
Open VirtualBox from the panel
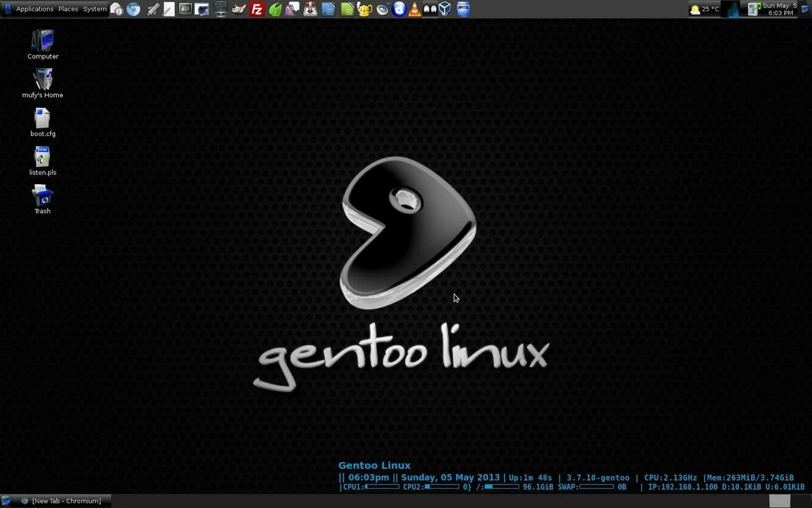[x=445, y=8]
